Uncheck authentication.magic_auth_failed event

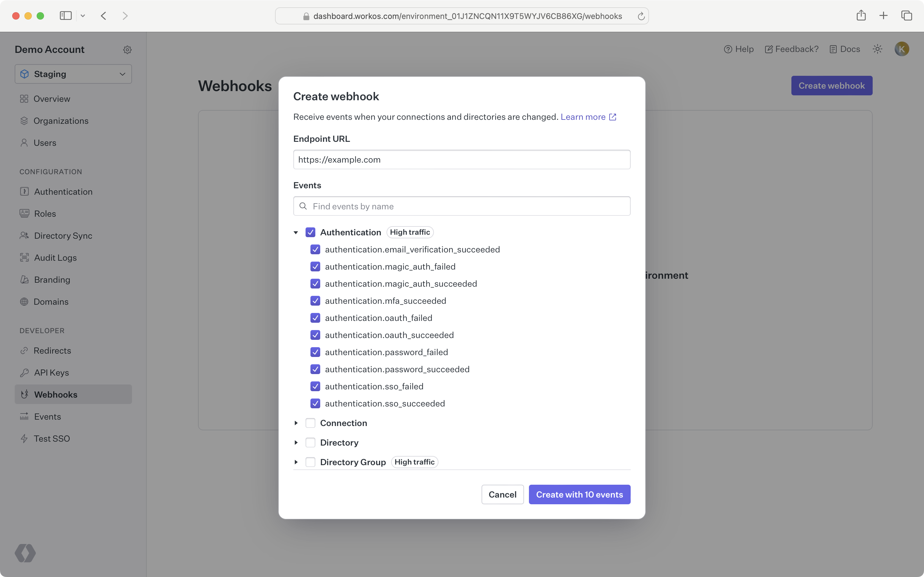pos(315,267)
